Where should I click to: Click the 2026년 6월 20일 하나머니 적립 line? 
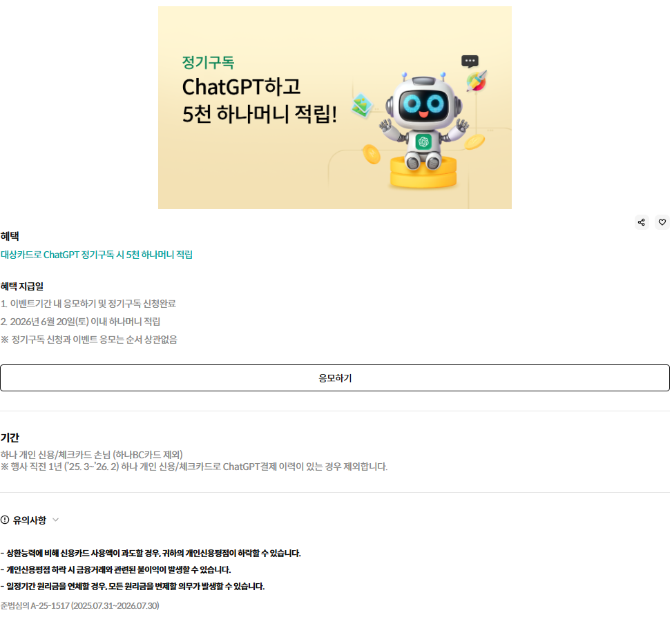(x=81, y=322)
